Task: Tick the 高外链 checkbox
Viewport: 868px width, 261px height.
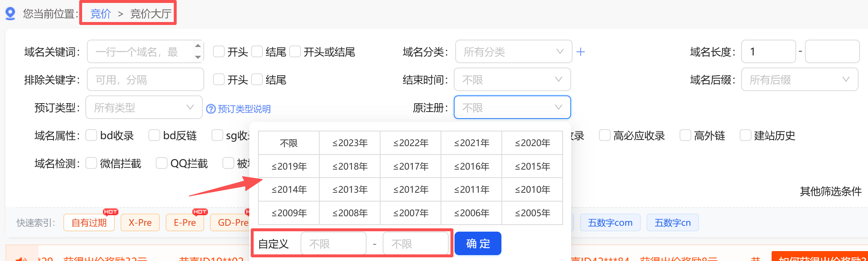Action: click(x=685, y=135)
